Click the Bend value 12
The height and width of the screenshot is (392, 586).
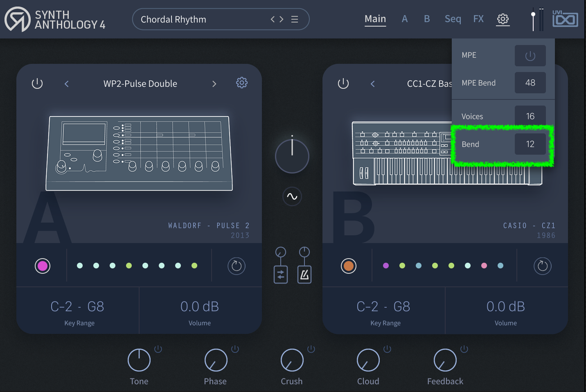point(530,144)
